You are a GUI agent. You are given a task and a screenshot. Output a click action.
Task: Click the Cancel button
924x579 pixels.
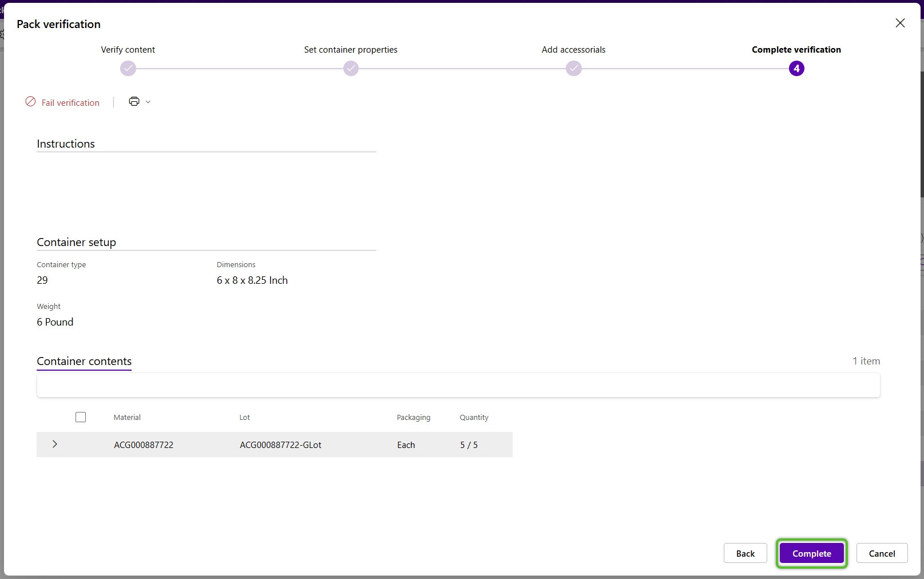tap(882, 553)
